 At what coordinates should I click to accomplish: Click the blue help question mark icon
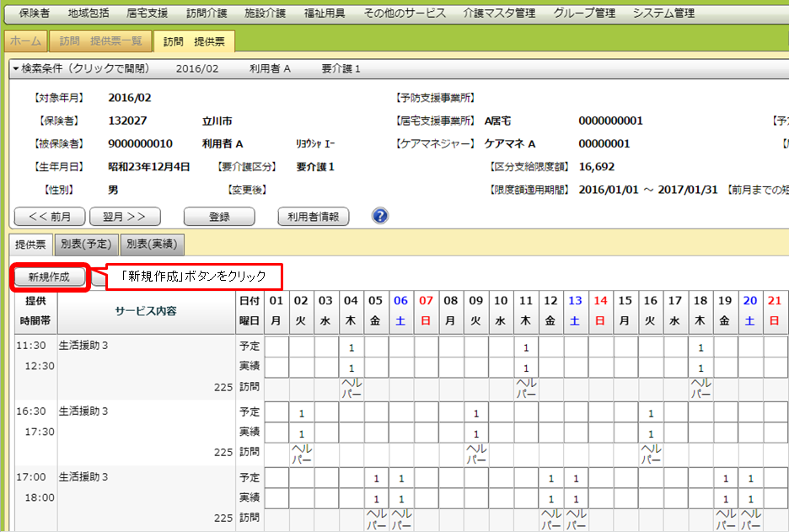380,217
